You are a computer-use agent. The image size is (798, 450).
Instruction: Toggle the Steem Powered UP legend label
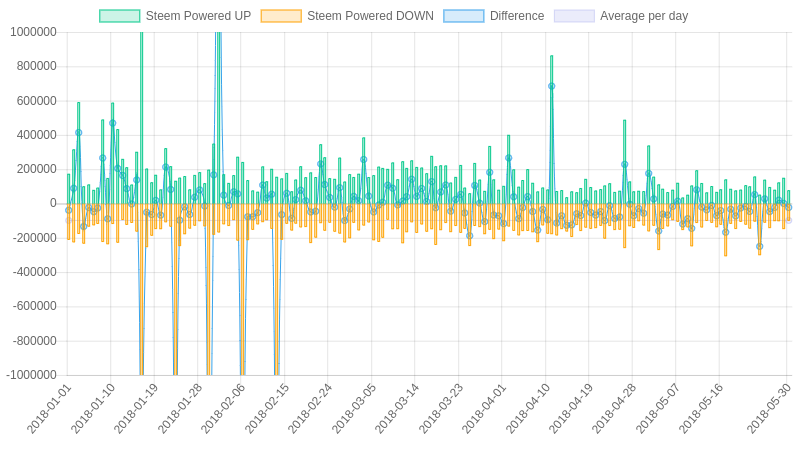coord(198,16)
